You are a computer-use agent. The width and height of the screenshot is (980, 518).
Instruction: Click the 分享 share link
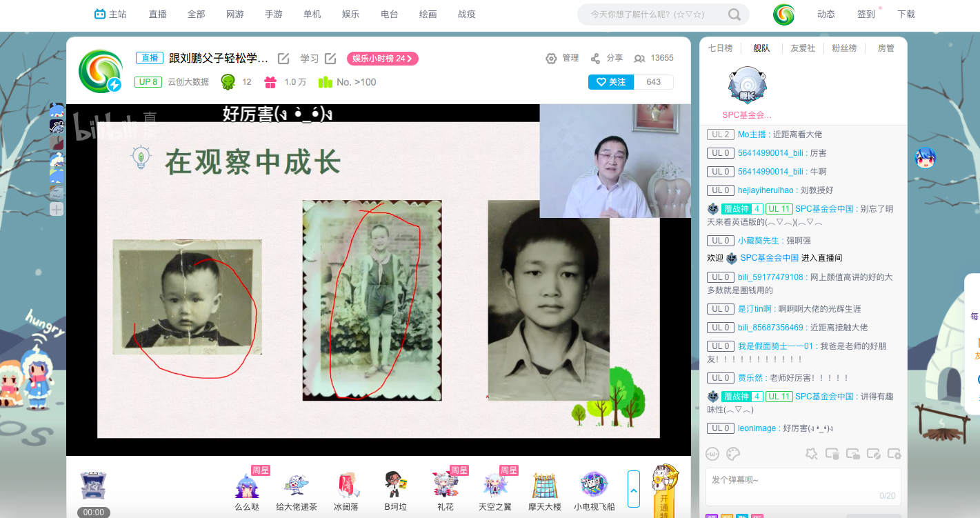607,59
